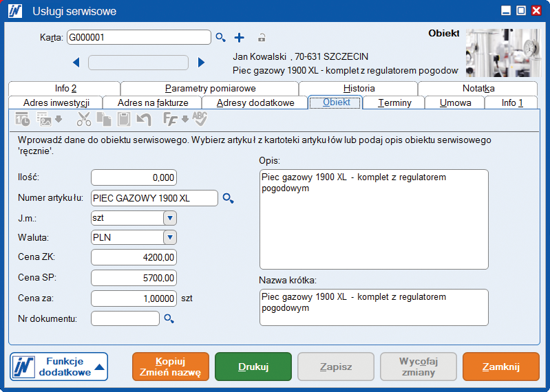Click the undo arrow icon in toolbar
Image resolution: width=550 pixels, height=392 pixels.
[143, 119]
